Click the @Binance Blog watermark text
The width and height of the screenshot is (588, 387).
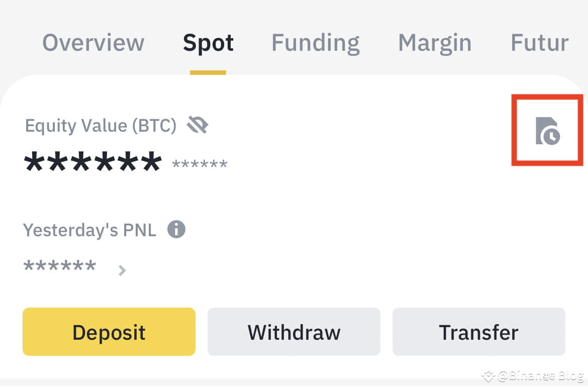pos(541,376)
